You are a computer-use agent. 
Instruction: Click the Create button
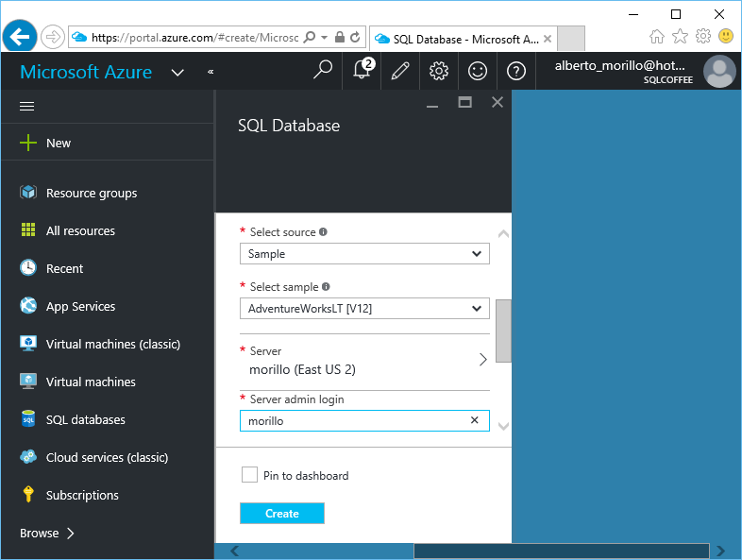(x=282, y=513)
